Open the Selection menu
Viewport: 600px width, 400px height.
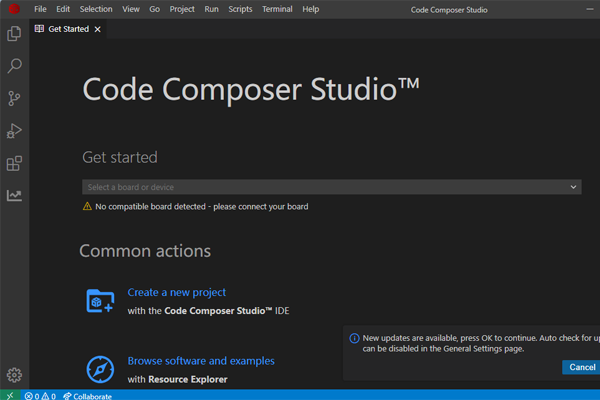click(x=96, y=9)
